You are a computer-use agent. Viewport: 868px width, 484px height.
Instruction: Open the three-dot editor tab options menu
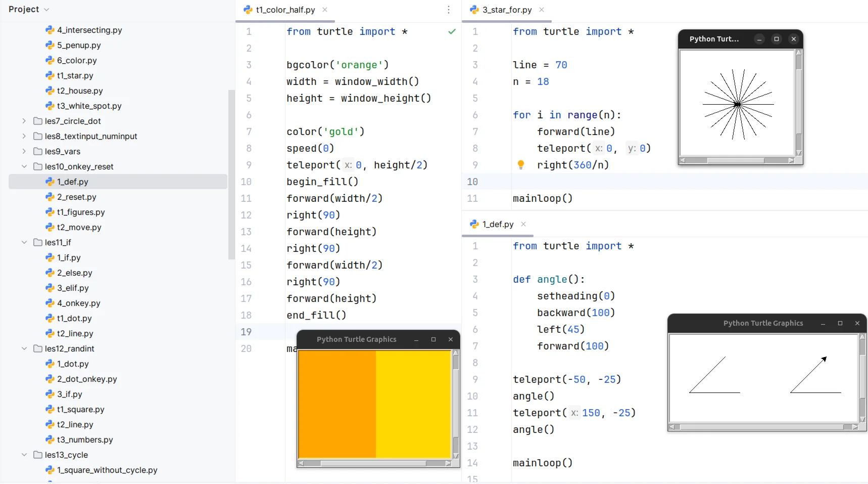pos(448,10)
